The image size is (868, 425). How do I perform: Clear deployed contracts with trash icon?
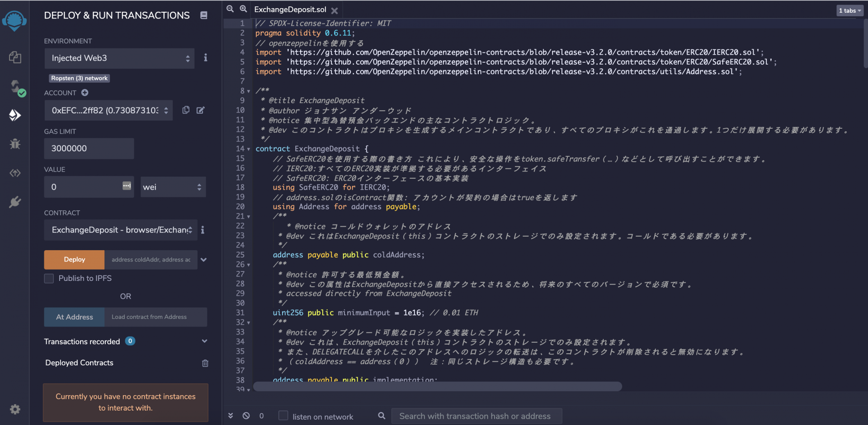click(x=205, y=363)
